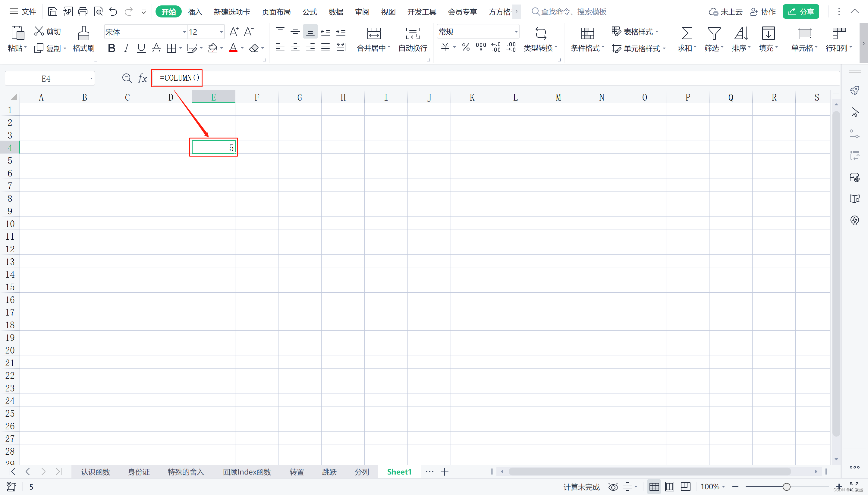The height and width of the screenshot is (495, 868).
Task: Toggle 自动换行 wrap text
Action: (x=413, y=39)
